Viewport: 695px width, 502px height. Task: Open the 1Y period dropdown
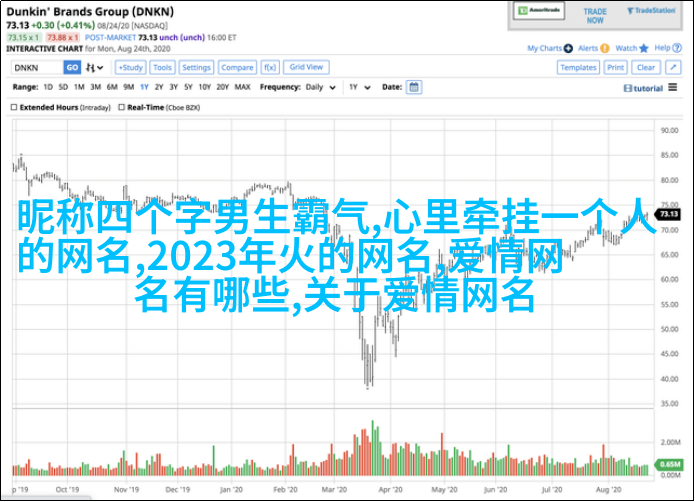pos(359,87)
